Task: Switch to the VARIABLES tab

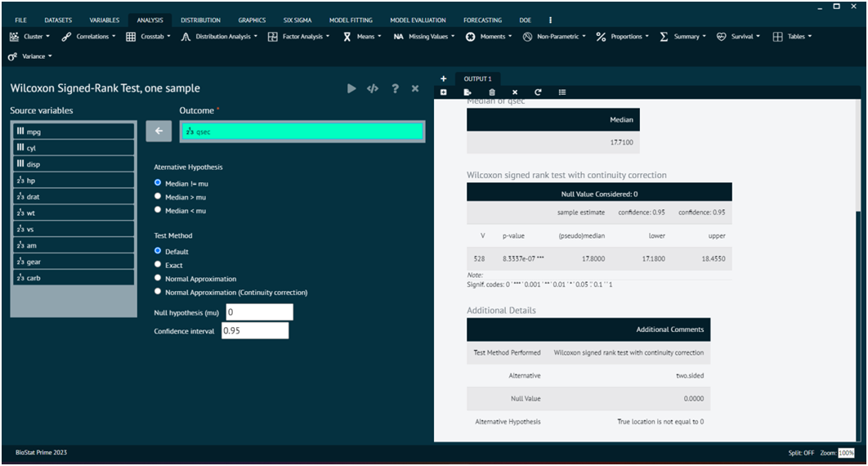Action: pos(104,20)
